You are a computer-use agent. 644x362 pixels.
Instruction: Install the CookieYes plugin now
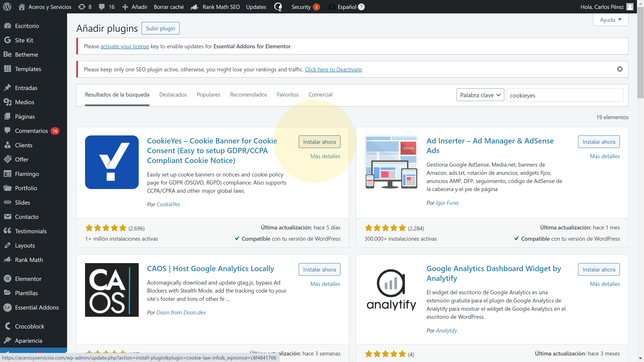point(319,142)
